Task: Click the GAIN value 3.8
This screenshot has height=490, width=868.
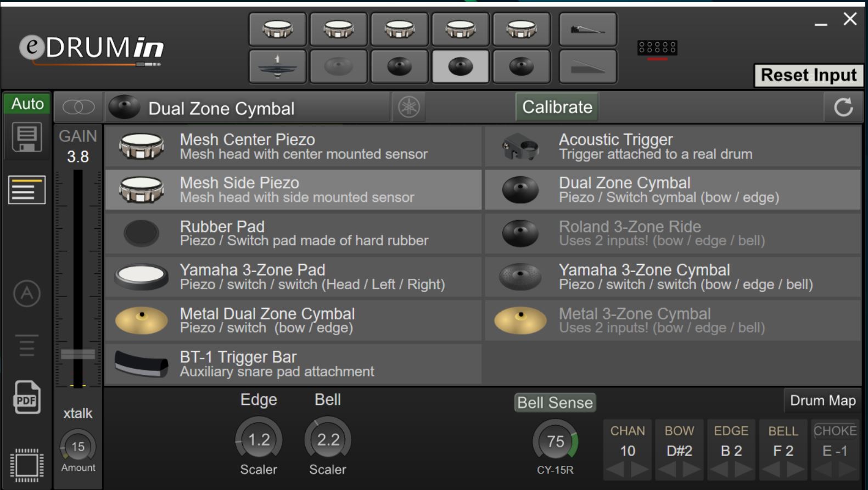Action: point(78,157)
